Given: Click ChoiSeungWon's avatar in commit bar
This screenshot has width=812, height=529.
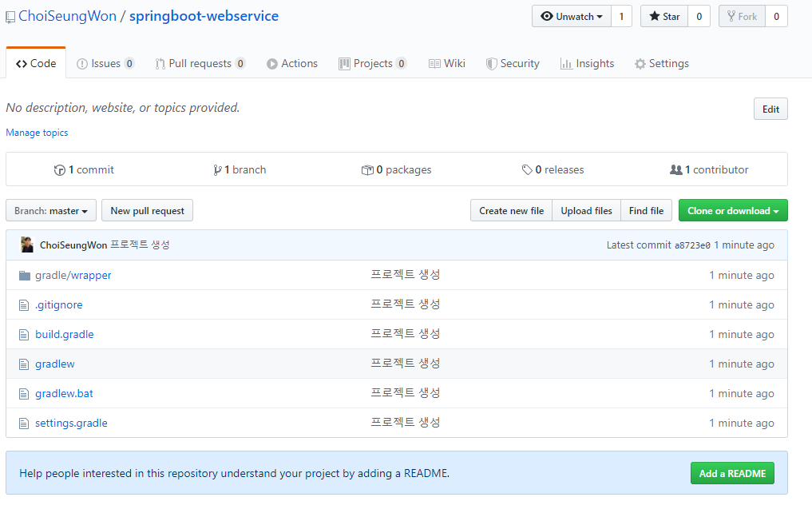Looking at the screenshot, I should point(27,245).
